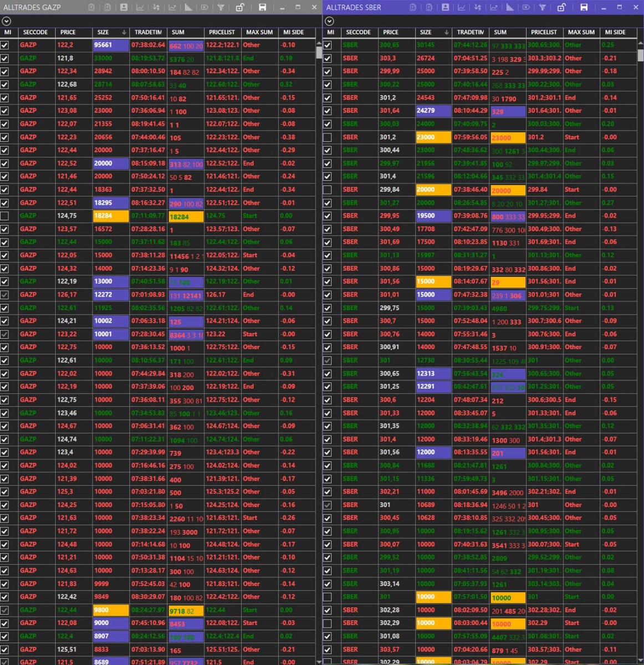Open histogram bars icon in ALLTRADES SBER toolbar
The width and height of the screenshot is (644, 665).
510,7
